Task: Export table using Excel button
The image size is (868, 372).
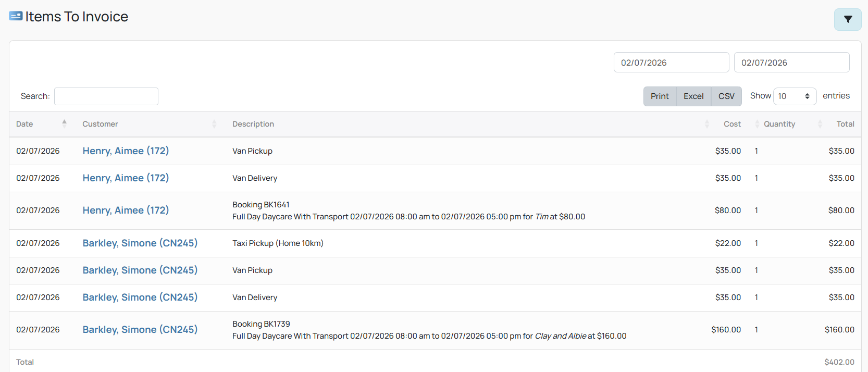Action: pos(693,96)
